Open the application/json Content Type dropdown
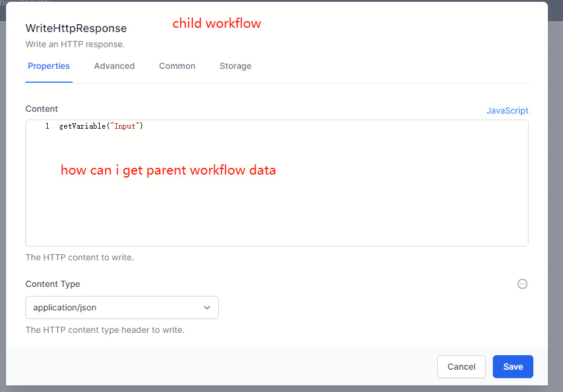 coord(122,307)
